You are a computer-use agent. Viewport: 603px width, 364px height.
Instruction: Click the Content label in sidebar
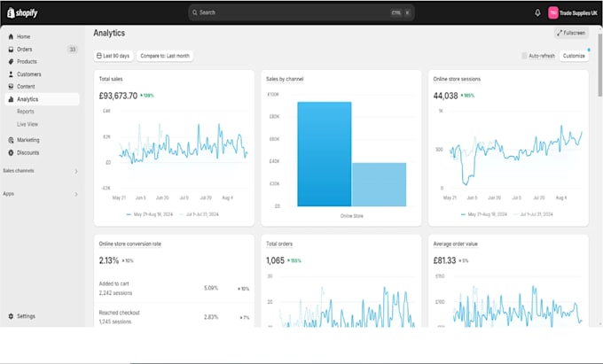[26, 87]
